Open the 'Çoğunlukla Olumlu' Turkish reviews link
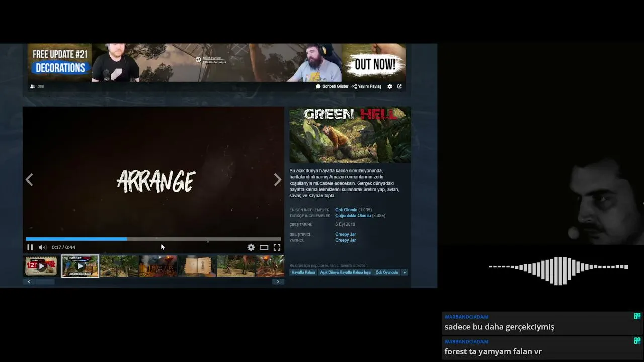 coord(353,216)
